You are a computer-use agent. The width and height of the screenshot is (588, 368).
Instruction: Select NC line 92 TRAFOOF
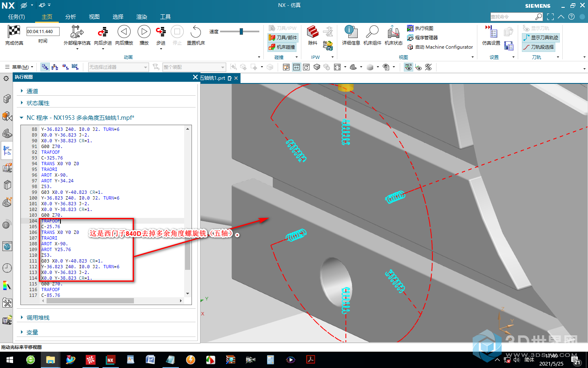(x=51, y=152)
